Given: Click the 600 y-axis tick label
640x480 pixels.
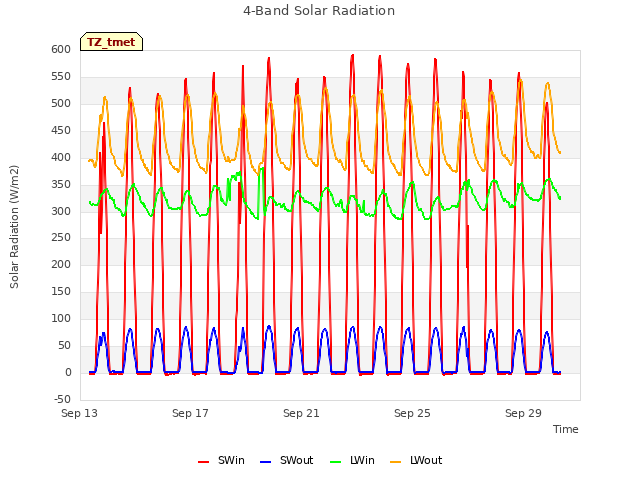Looking at the screenshot, I should (x=61, y=49).
